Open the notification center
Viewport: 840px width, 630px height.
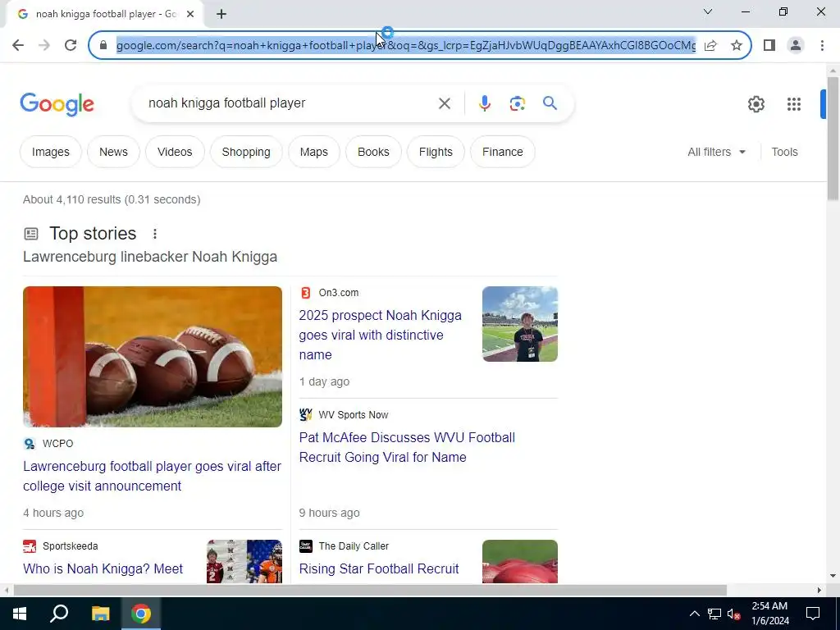pyautogui.click(x=813, y=614)
